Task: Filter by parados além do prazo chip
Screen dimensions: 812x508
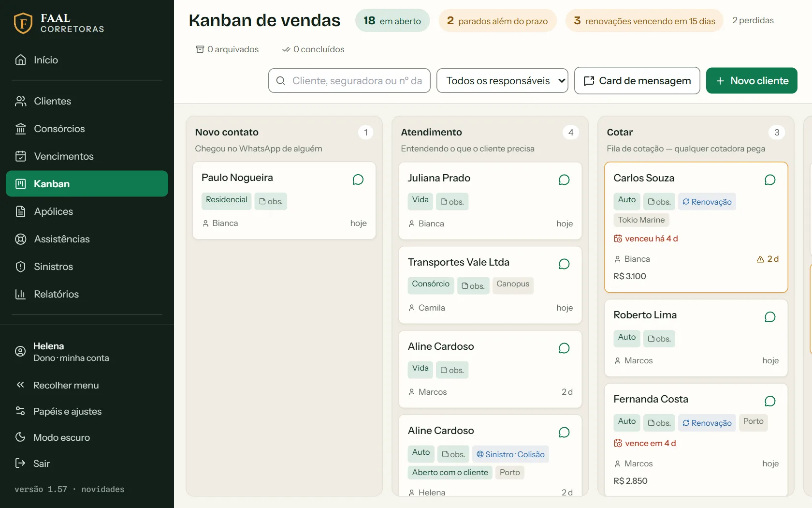Action: pos(497,20)
